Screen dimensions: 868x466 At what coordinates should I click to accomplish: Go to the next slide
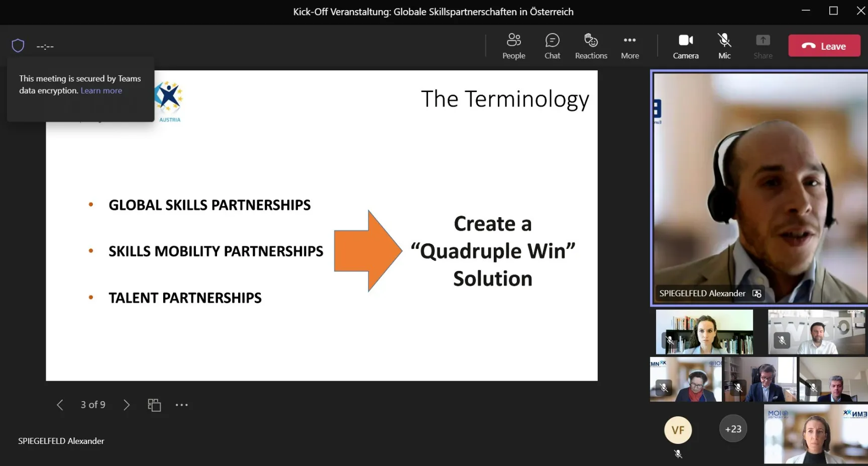click(x=127, y=405)
